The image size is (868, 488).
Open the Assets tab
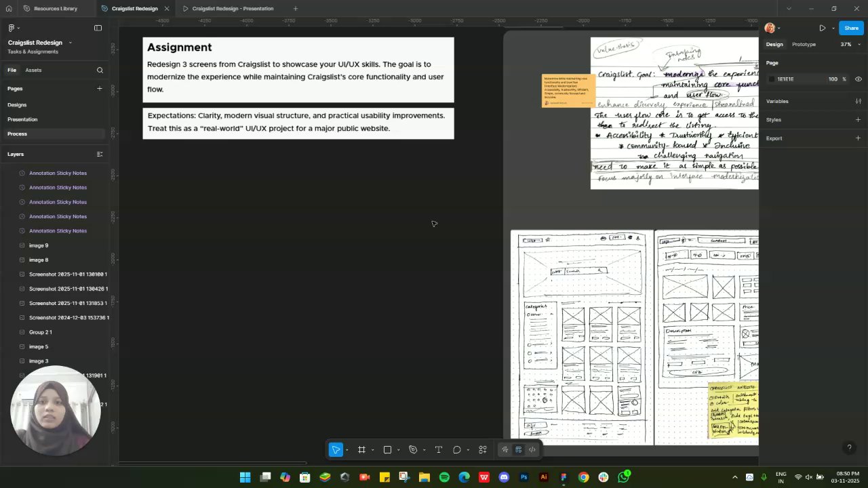coord(33,70)
